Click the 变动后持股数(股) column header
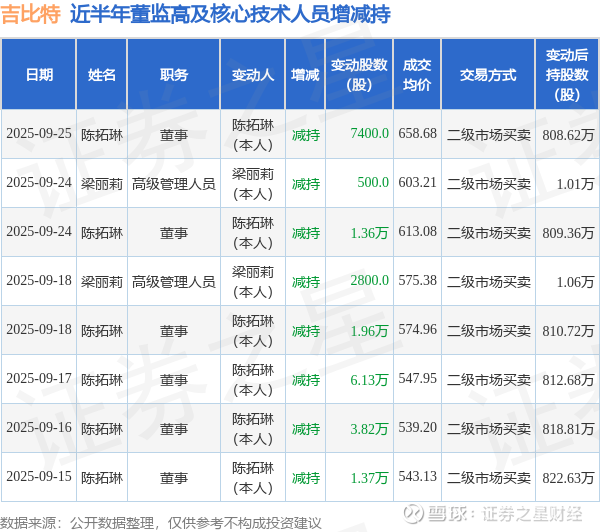 567,75
